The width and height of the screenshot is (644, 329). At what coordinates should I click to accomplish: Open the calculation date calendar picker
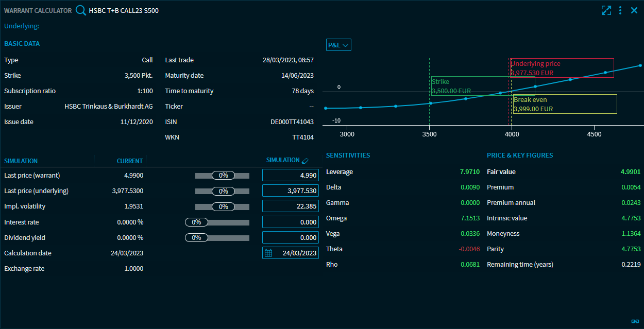click(x=268, y=253)
